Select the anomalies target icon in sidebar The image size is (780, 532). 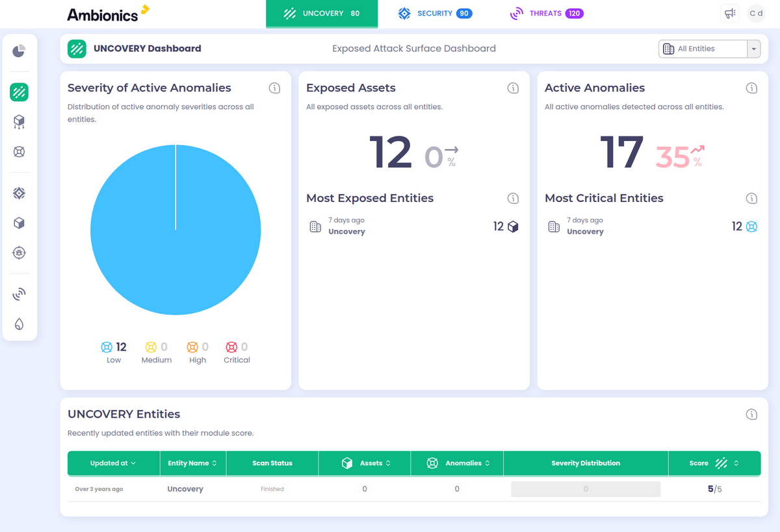[19, 151]
